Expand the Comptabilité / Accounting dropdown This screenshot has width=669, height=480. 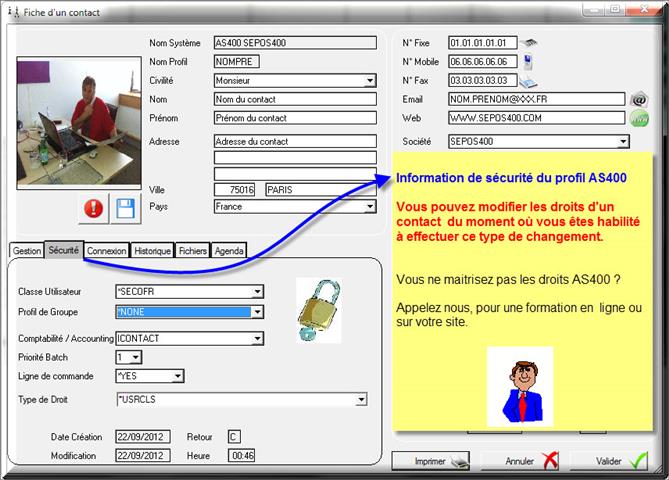pos(257,339)
